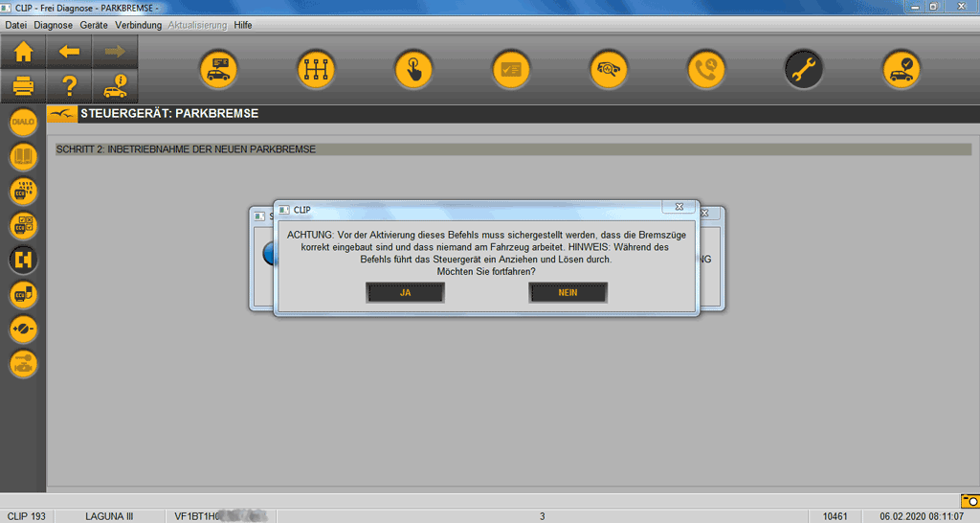Click the car warning info icon
Image resolution: width=980 pixels, height=523 pixels.
[x=115, y=86]
